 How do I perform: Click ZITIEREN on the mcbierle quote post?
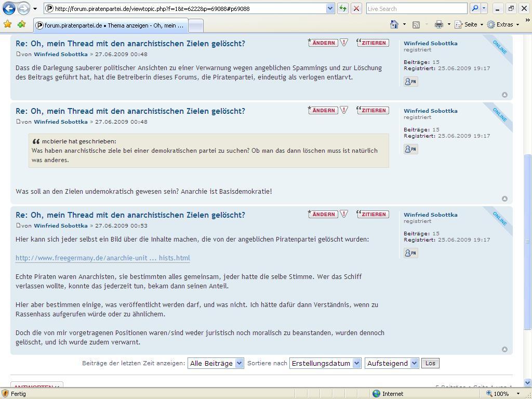tap(373, 110)
